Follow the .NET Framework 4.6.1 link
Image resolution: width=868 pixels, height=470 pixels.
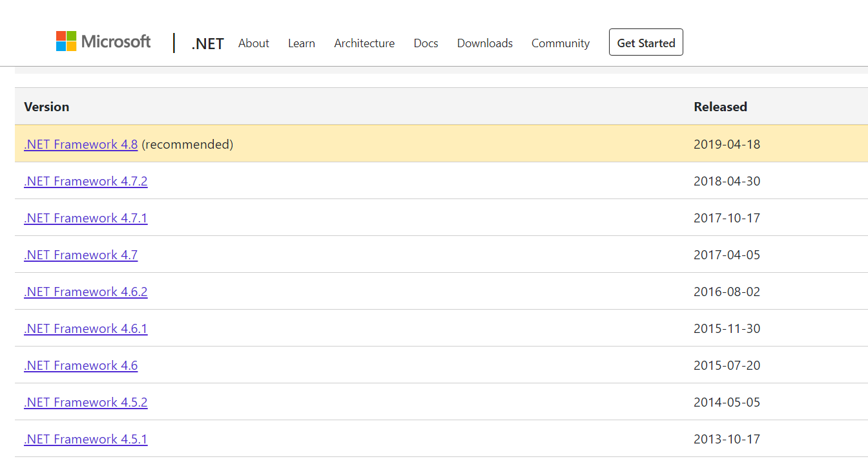tap(85, 328)
